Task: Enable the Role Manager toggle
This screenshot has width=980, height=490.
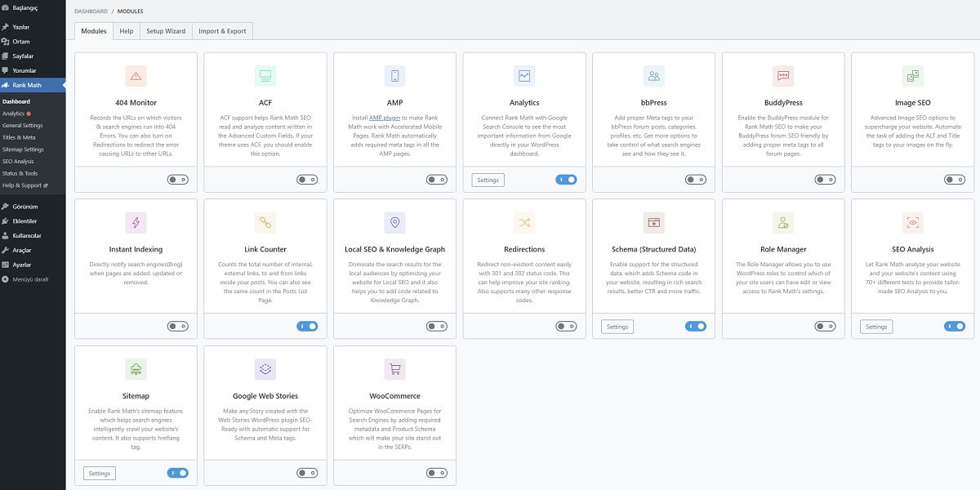Action: click(825, 326)
